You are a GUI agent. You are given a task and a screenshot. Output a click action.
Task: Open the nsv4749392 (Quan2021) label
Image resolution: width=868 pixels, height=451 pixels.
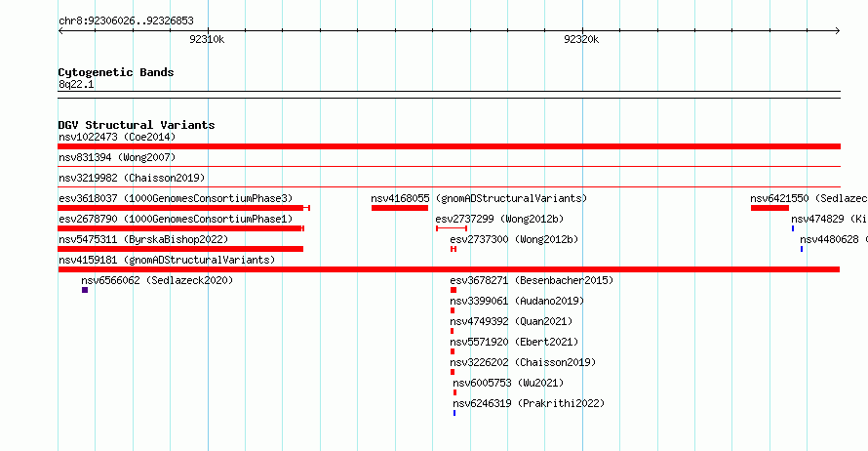(511, 321)
